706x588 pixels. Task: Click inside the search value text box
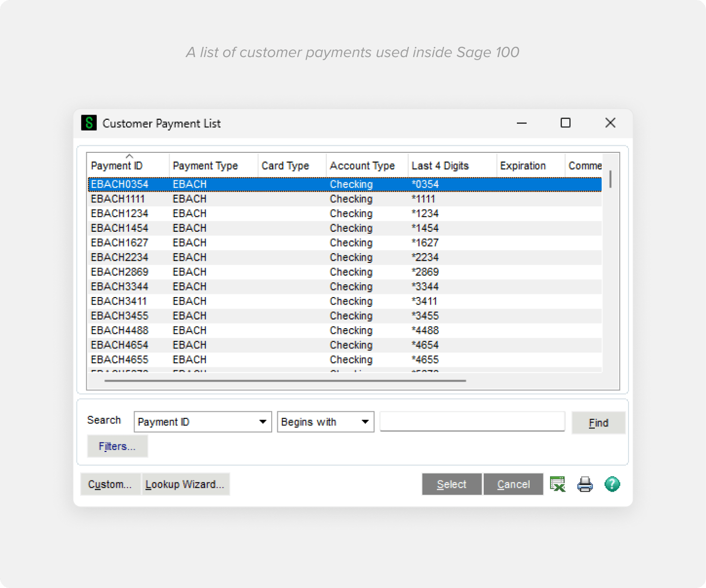tap(472, 421)
